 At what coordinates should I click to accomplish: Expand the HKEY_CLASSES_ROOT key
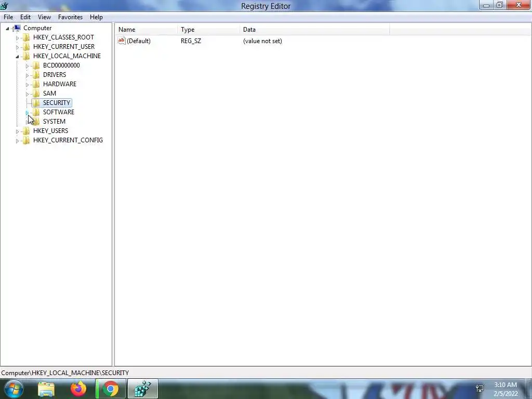point(17,37)
